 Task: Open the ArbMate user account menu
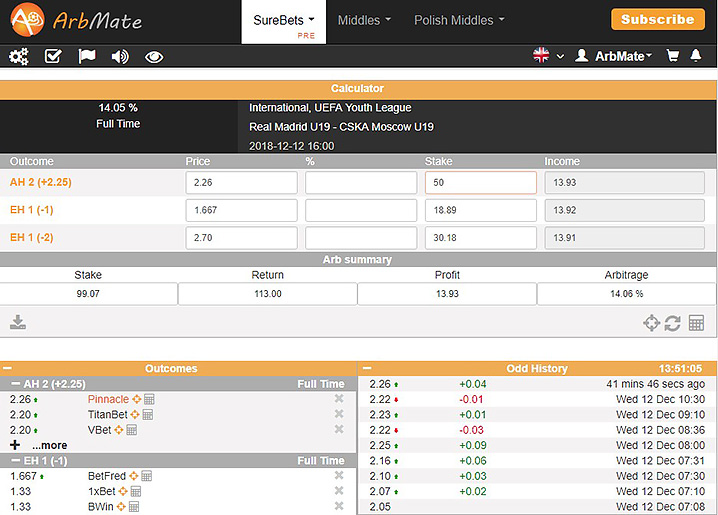[614, 56]
